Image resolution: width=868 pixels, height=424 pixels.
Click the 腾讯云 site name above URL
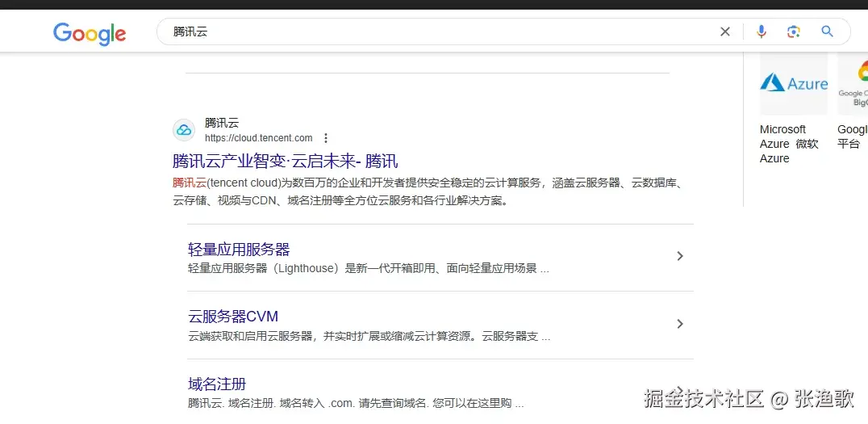click(x=221, y=123)
